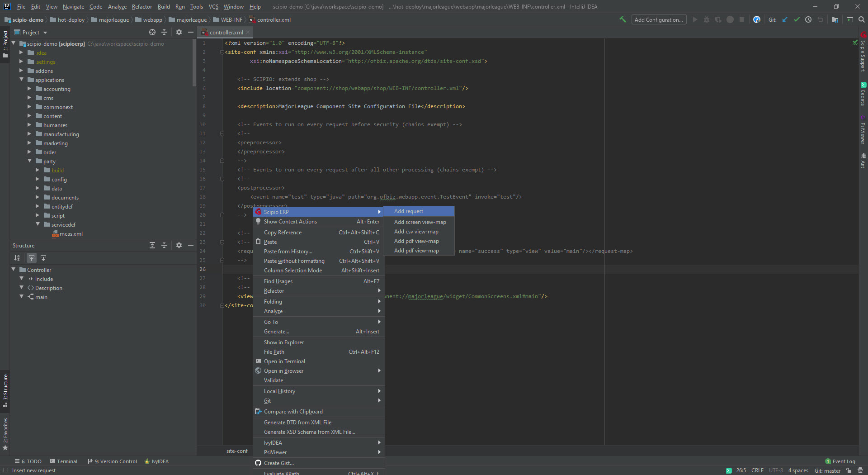The height and width of the screenshot is (475, 868).
Task: Collapse the party folder in tree
Action: [29, 161]
